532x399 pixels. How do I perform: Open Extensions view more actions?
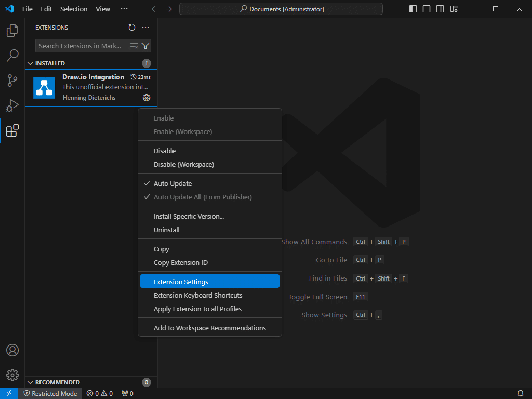(x=145, y=28)
